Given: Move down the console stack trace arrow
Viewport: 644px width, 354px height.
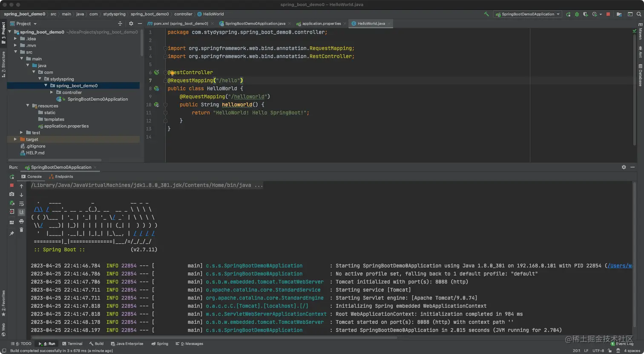Looking at the screenshot, I should (22, 195).
